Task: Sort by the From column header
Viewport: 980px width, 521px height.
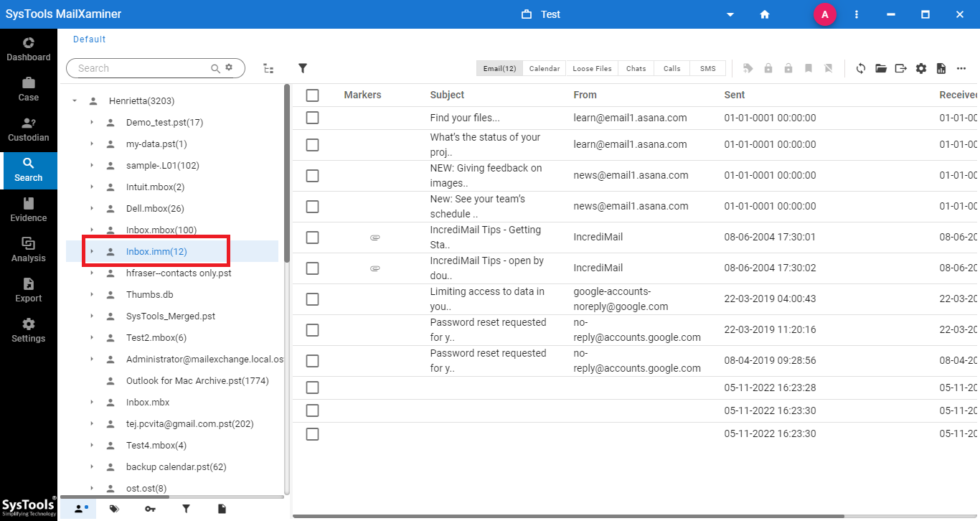Action: pyautogui.click(x=585, y=95)
